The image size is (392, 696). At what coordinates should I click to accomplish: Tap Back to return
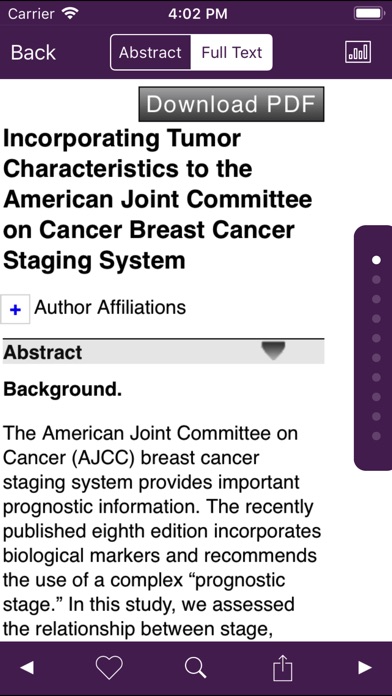33,52
